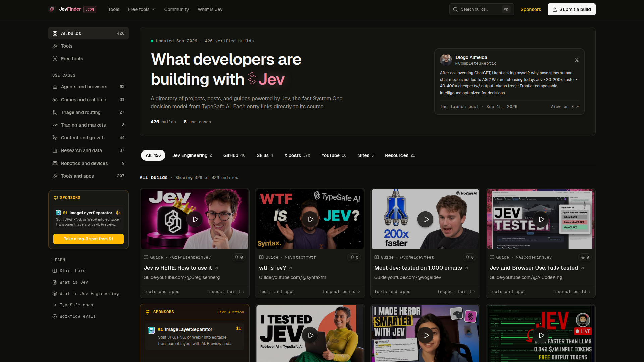
Task: Open View on X link
Action: point(565,107)
